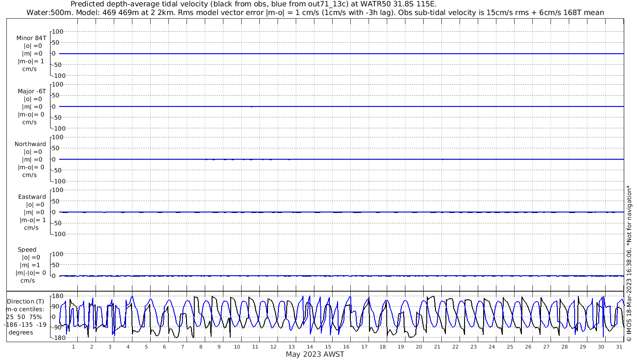Click day 22 tick on the time axis
Viewport: 637px width, 364px height.
pyautogui.click(x=455, y=347)
